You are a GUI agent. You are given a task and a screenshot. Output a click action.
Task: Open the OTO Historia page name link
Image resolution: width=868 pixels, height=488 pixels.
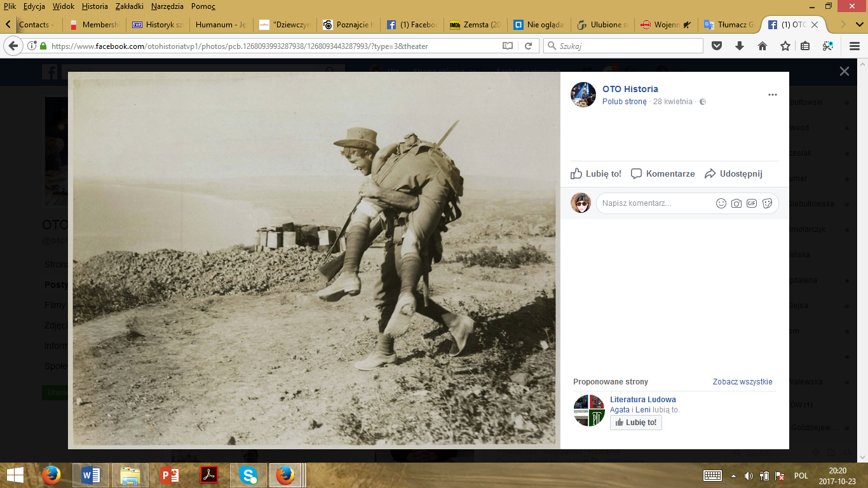tap(630, 89)
